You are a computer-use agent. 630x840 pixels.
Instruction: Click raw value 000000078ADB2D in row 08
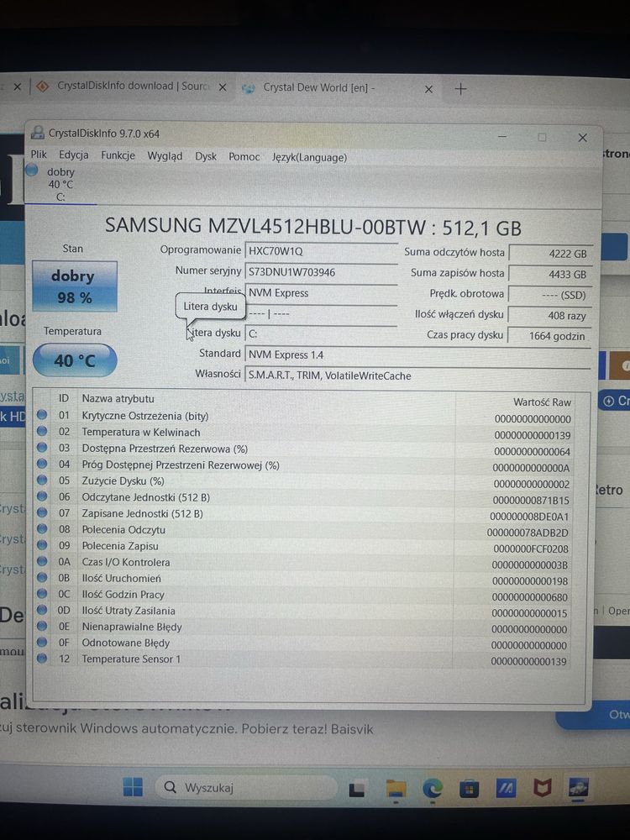(x=528, y=533)
